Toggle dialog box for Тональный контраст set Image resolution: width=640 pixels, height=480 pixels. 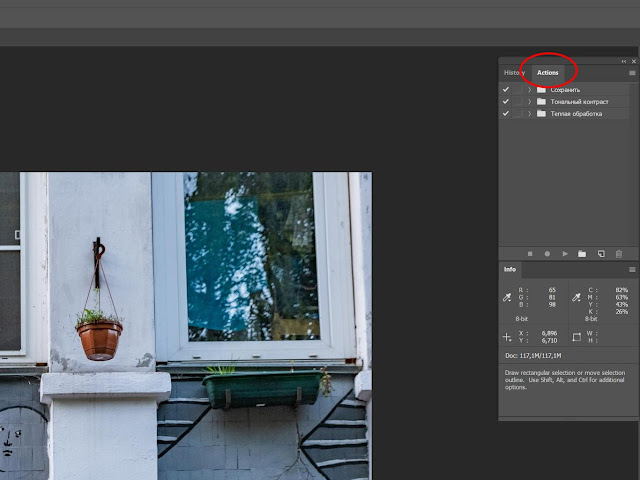pos(518,101)
